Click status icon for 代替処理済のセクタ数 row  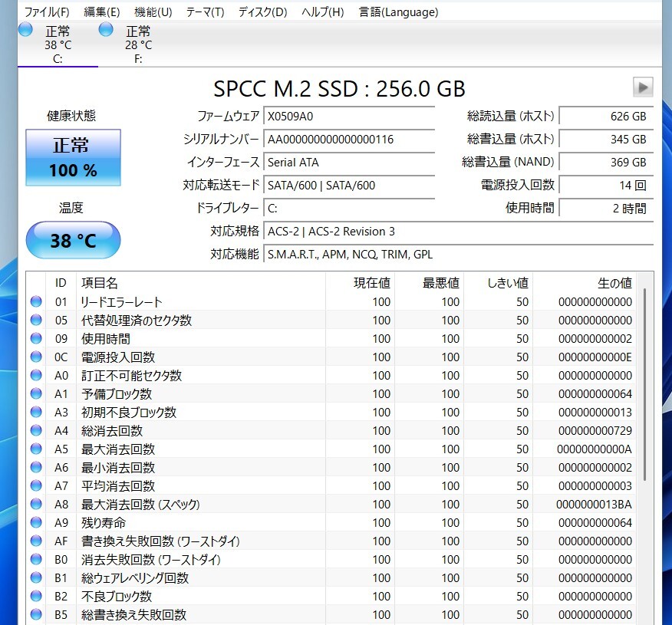(36, 320)
